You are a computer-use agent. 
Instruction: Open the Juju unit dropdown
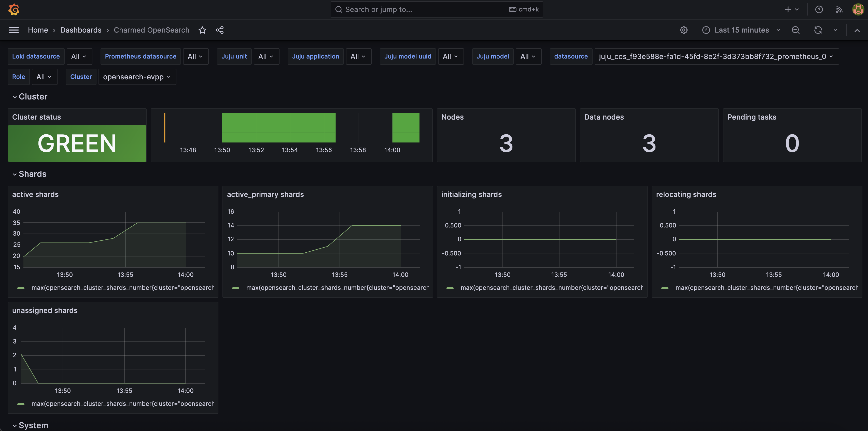pos(266,56)
